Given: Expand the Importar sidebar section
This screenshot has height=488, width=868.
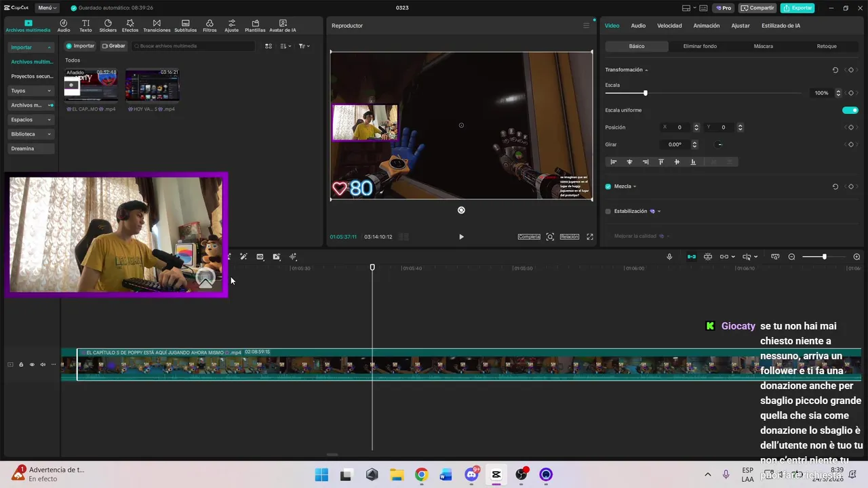Looking at the screenshot, I should pyautogui.click(x=31, y=47).
